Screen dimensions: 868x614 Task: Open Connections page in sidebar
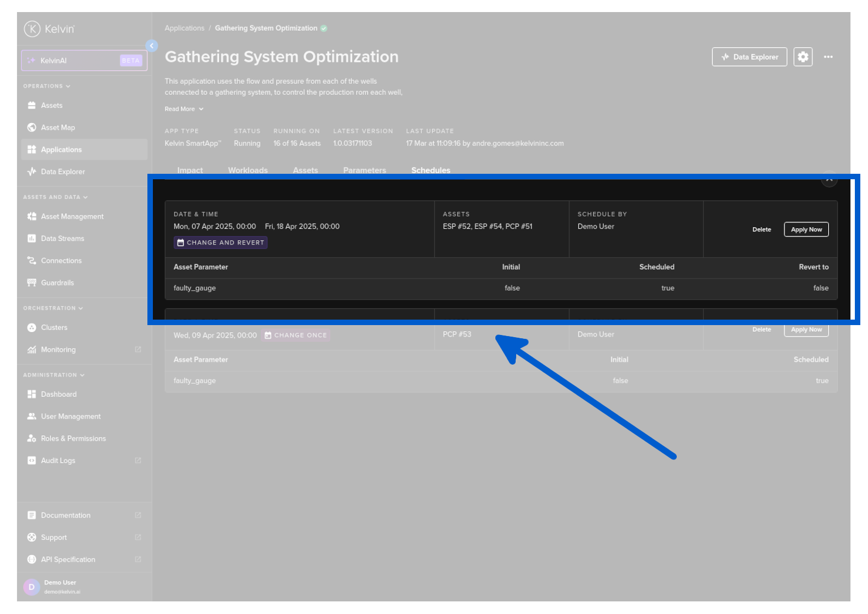[x=61, y=261]
